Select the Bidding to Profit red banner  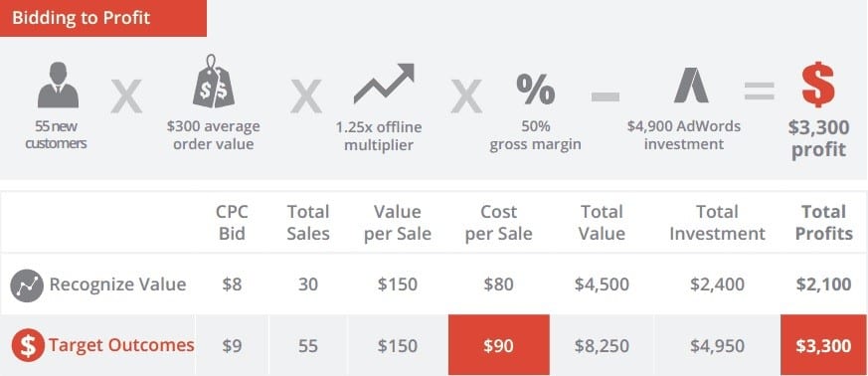(x=103, y=18)
